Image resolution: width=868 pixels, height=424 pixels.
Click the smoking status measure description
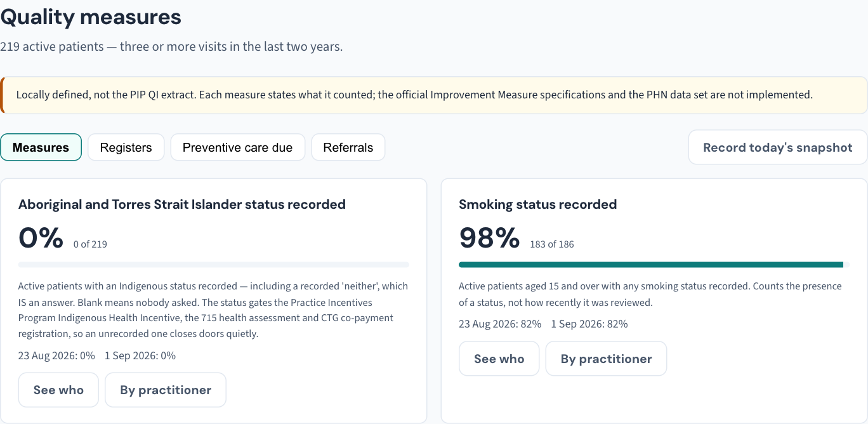(x=650, y=295)
